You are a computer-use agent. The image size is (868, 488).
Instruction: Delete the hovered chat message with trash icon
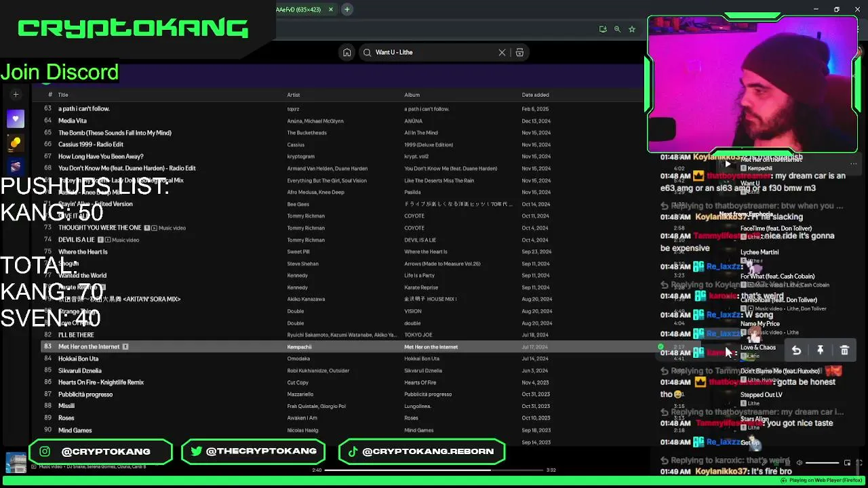point(844,350)
